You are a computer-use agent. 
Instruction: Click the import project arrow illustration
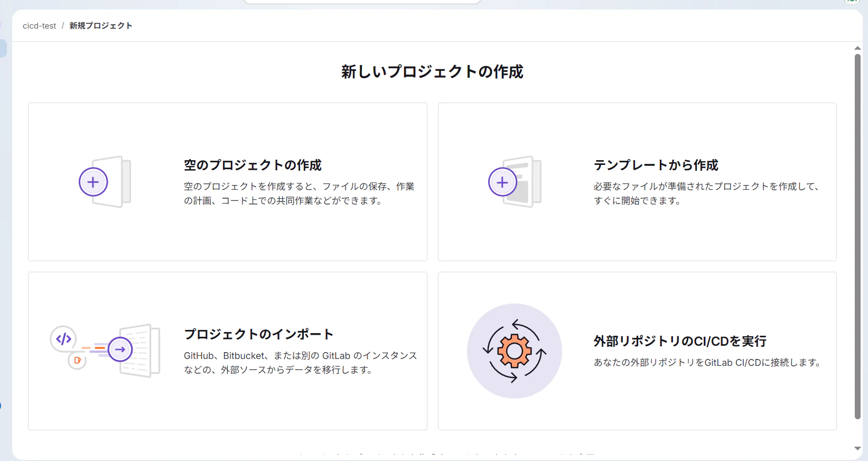[x=105, y=351]
